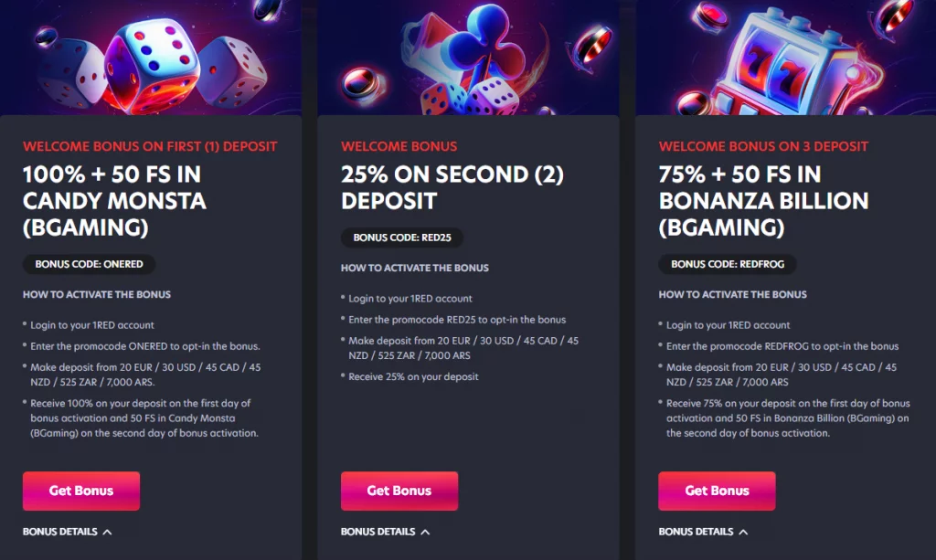This screenshot has width=936, height=560.
Task: Collapse Bonus Details on first deposit card
Action: tap(60, 532)
